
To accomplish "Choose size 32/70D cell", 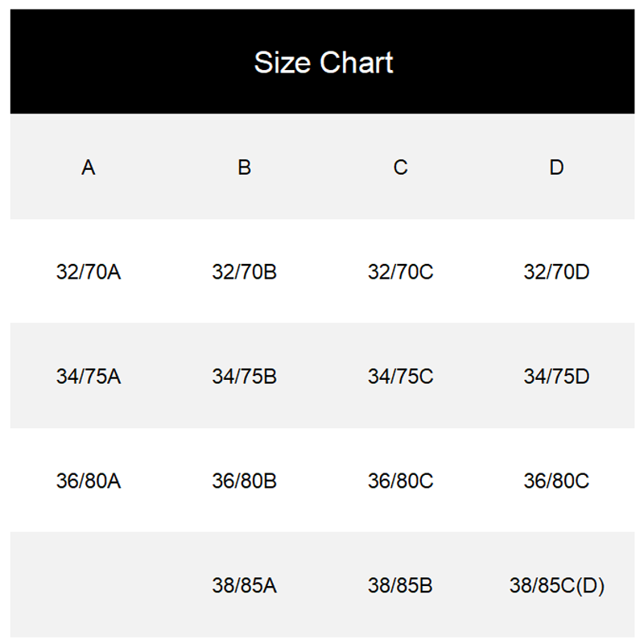I will [x=556, y=271].
